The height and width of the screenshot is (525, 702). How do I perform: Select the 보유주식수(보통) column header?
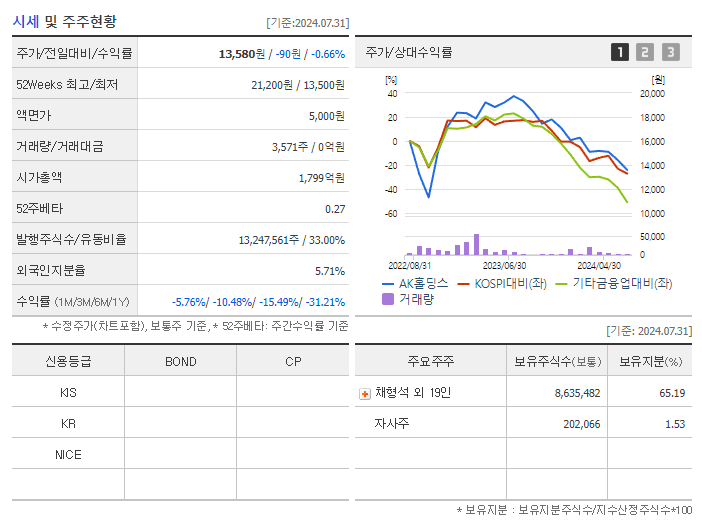557,361
